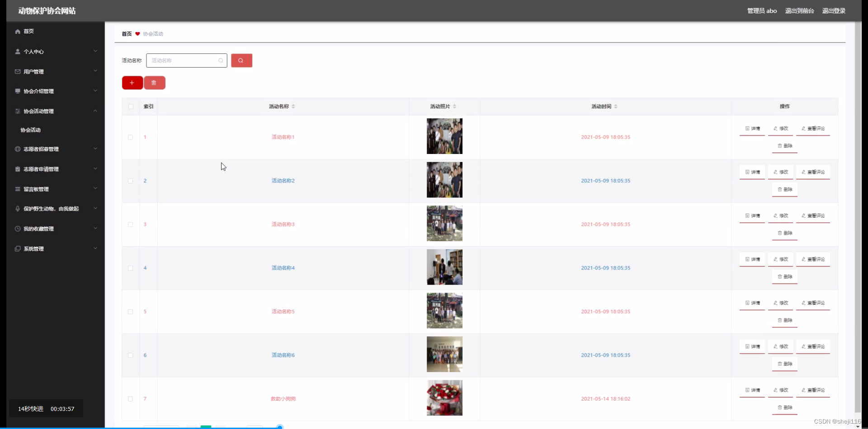
Task: Sort by 活动照片 using its sort arrows
Action: point(454,107)
